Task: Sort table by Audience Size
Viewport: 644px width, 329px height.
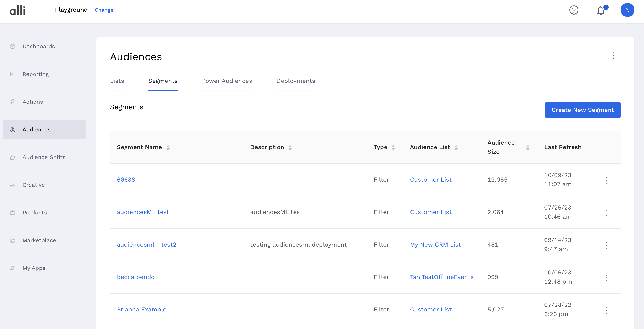Action: tap(528, 148)
